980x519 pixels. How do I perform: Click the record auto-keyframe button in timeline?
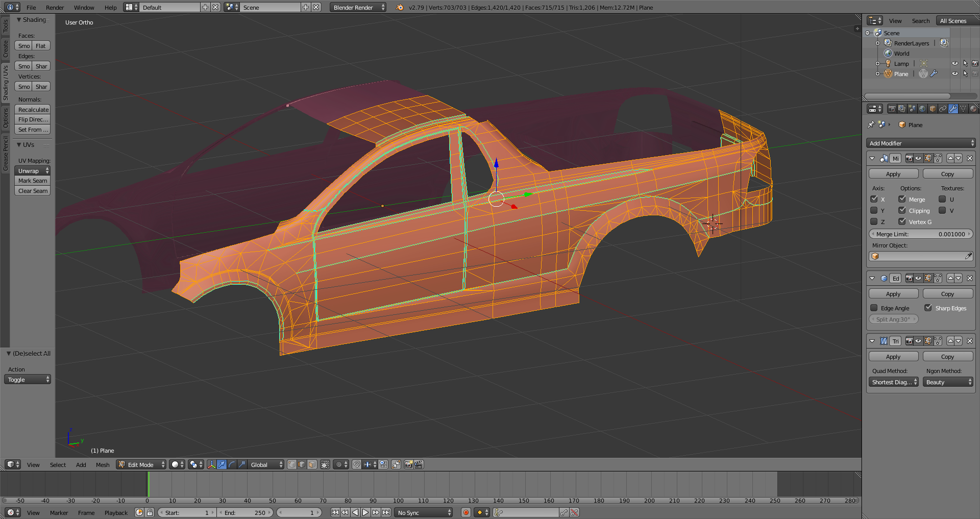click(x=465, y=512)
